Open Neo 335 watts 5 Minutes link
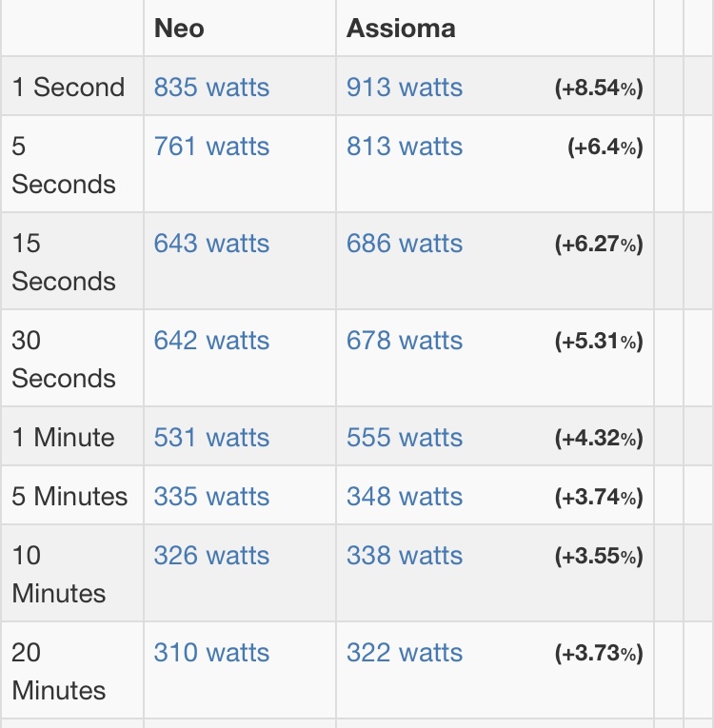Screen dimensions: 714x728 tap(211, 497)
